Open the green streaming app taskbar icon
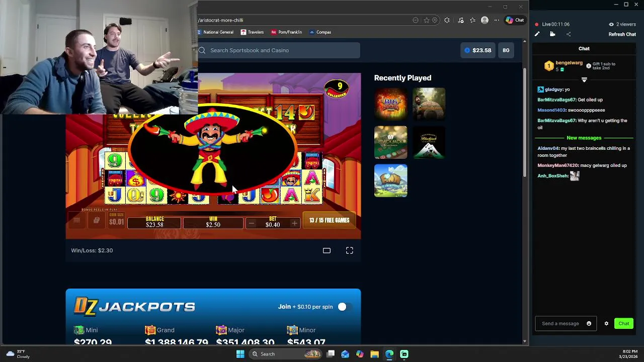The image size is (644, 362). 404,354
